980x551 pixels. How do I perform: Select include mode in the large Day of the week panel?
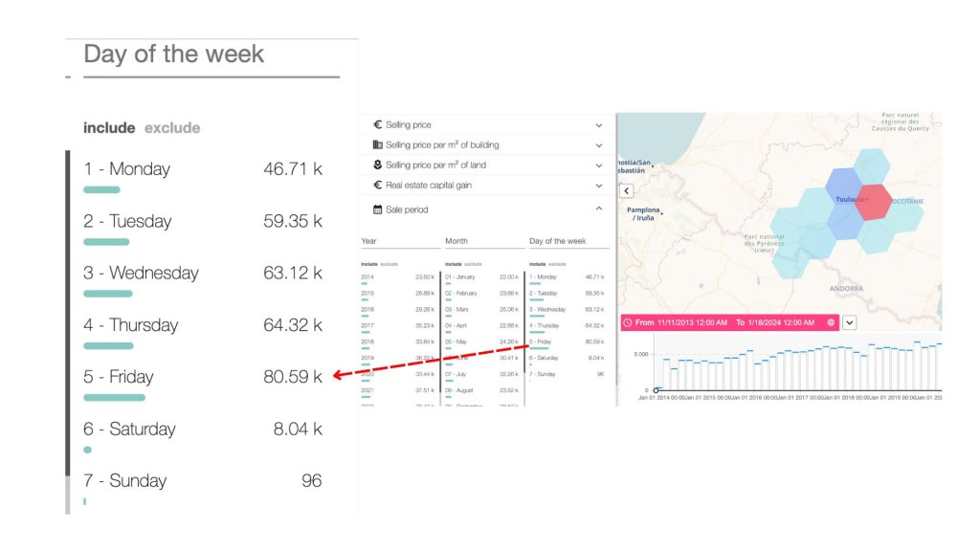point(107,128)
